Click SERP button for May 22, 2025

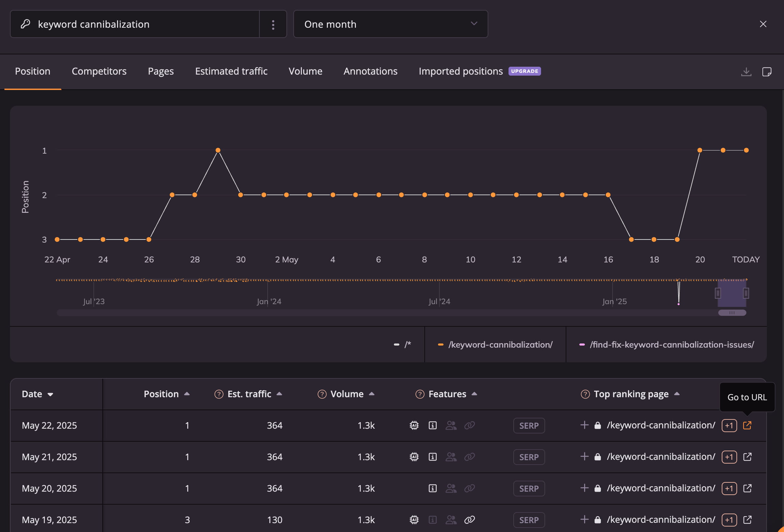coord(529,426)
